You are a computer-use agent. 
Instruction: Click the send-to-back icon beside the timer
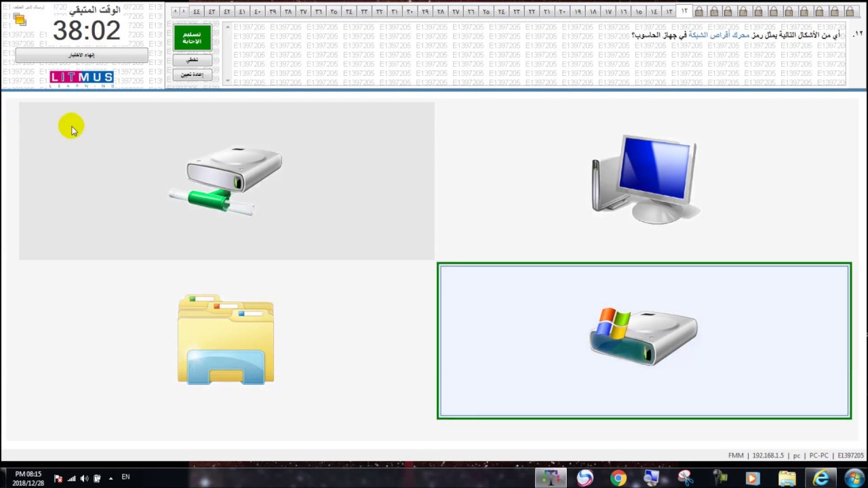(x=19, y=20)
